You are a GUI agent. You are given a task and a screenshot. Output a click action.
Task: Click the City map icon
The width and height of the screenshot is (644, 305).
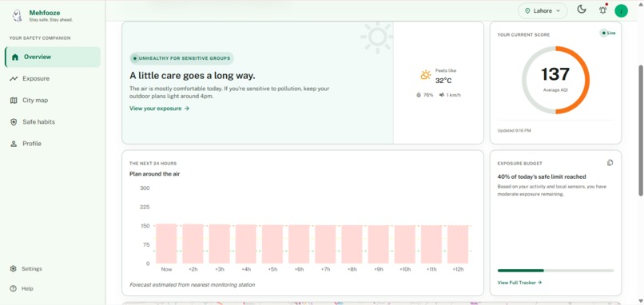click(14, 101)
